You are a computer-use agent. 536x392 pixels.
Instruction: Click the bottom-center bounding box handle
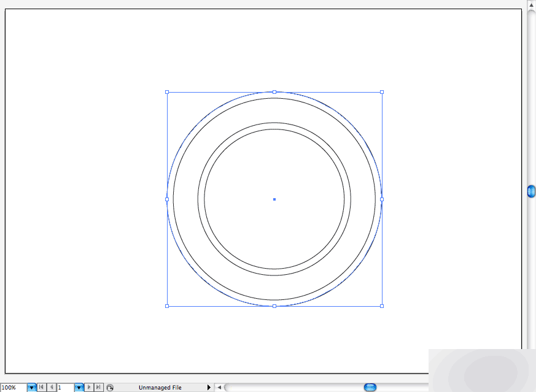[274, 306]
